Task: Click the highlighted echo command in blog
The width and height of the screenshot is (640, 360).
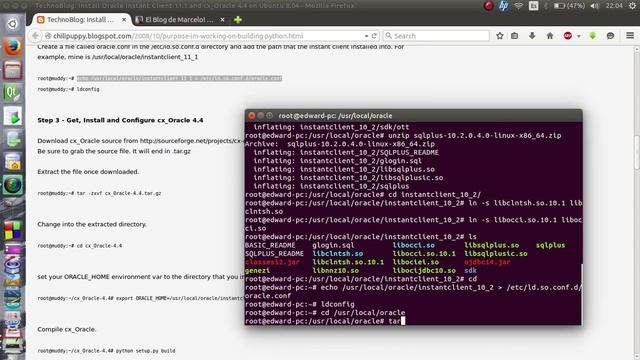Action: pos(179,78)
